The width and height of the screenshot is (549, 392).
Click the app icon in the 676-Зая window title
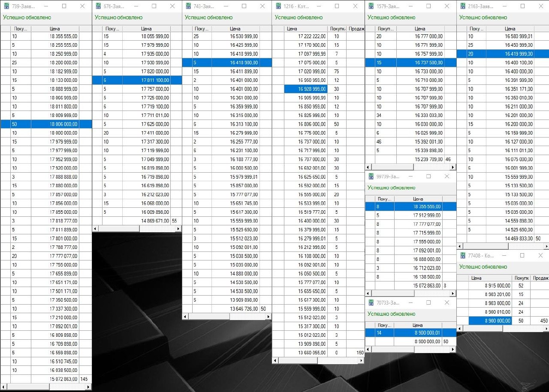(97, 6)
